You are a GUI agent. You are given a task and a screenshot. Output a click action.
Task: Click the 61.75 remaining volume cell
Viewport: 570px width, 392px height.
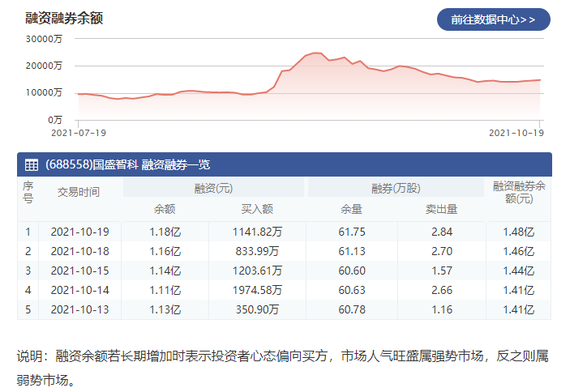pos(352,232)
